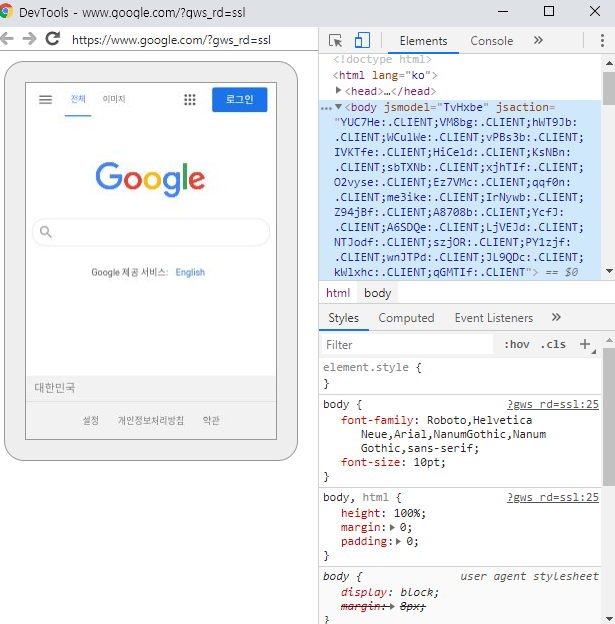Image resolution: width=615 pixels, height=624 pixels.
Task: Focus the styles Filter field
Action: pyautogui.click(x=407, y=345)
